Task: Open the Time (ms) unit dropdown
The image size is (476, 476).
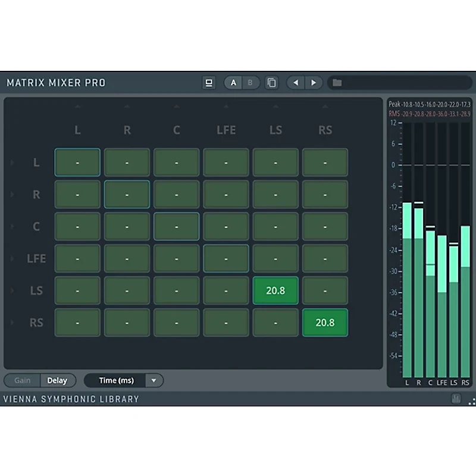Action: (x=154, y=380)
